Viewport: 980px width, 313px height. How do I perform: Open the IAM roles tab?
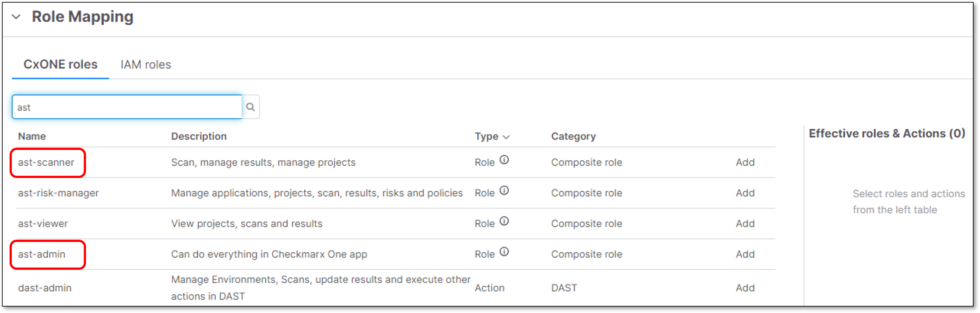tap(146, 65)
